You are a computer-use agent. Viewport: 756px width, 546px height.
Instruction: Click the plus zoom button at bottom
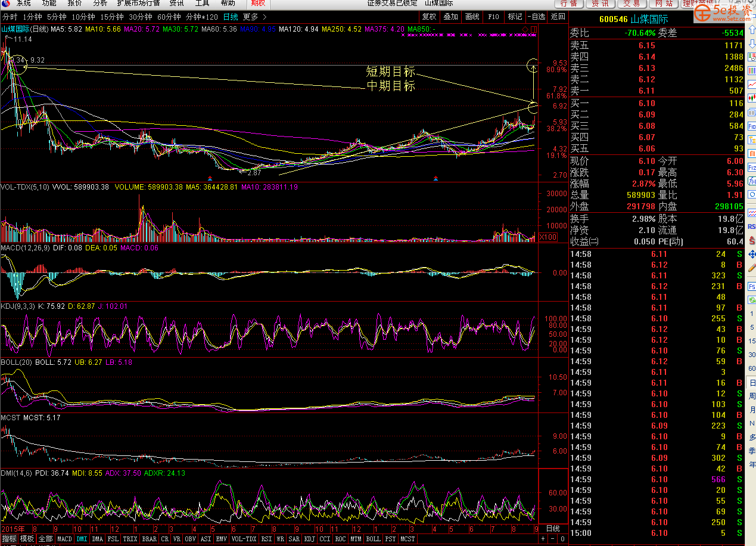[x=543, y=539]
